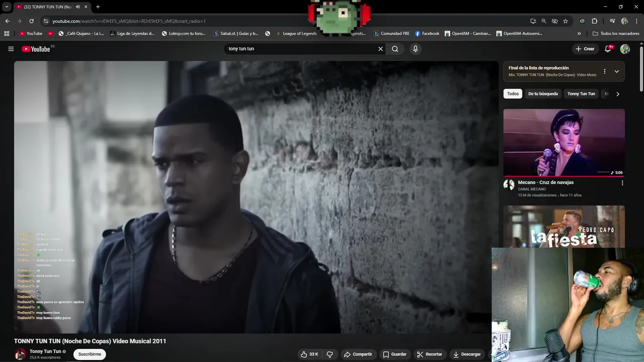Clip the video with Recortar
Screen dimensions: 644x362
point(430,354)
